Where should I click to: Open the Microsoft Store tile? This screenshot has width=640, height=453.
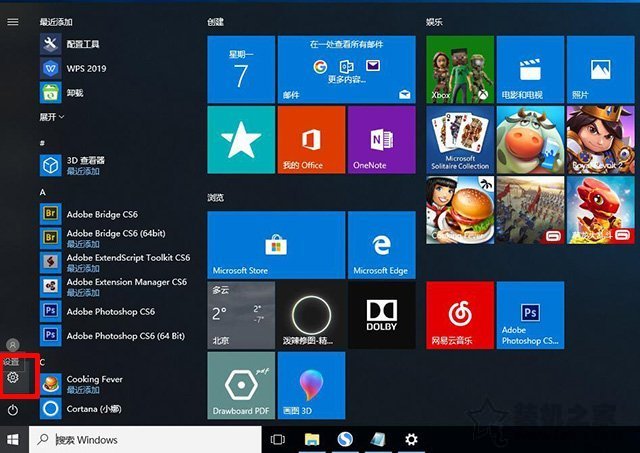point(240,244)
